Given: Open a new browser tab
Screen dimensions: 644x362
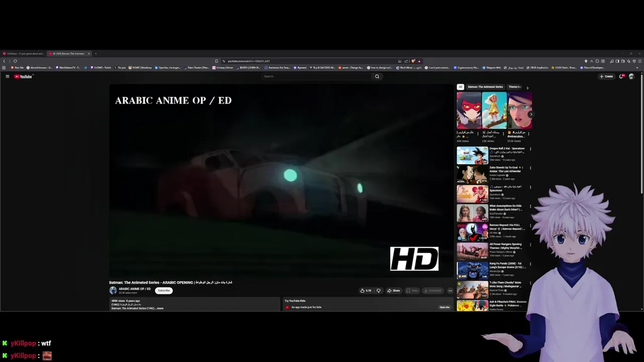Looking at the screenshot, I should tap(96, 53).
